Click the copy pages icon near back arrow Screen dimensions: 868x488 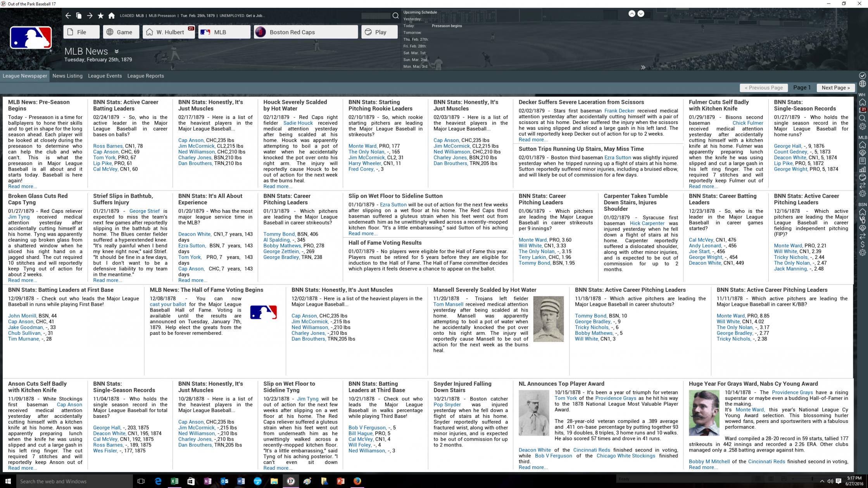point(79,16)
